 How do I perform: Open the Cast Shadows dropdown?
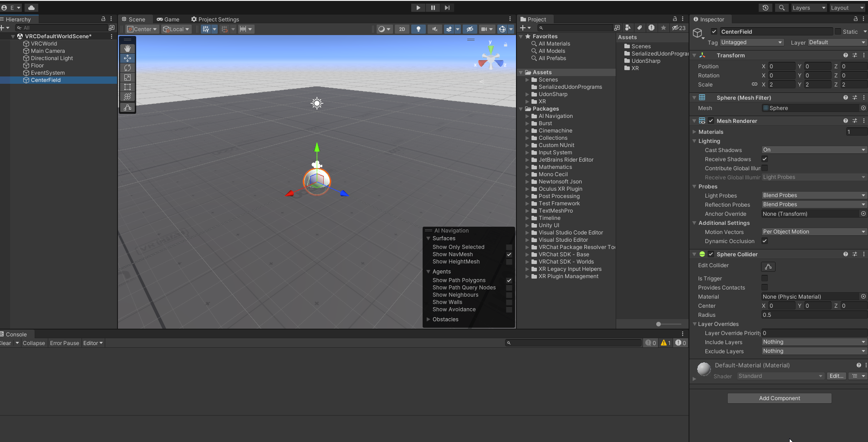point(813,150)
